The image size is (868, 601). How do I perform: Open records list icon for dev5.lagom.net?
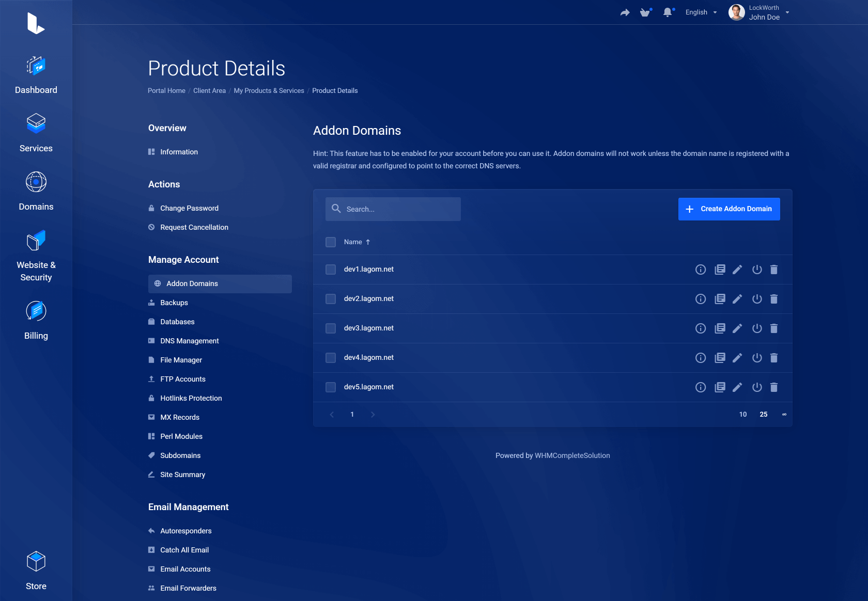tap(720, 387)
